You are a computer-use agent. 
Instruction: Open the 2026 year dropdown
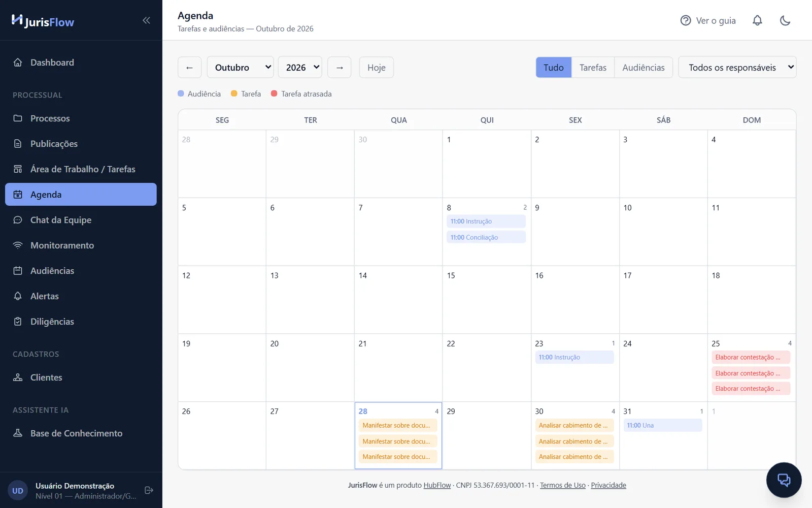pos(300,67)
